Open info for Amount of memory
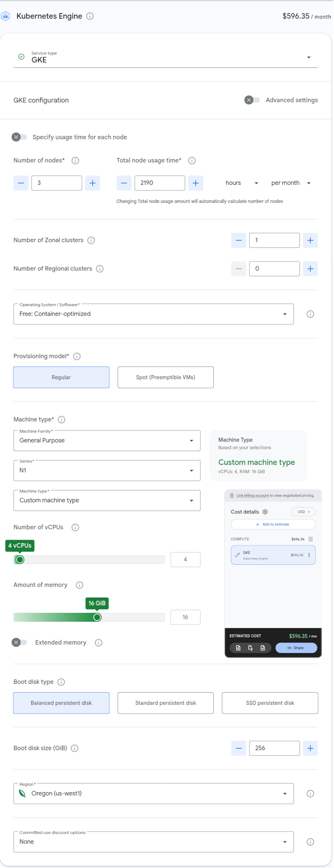 (80, 585)
